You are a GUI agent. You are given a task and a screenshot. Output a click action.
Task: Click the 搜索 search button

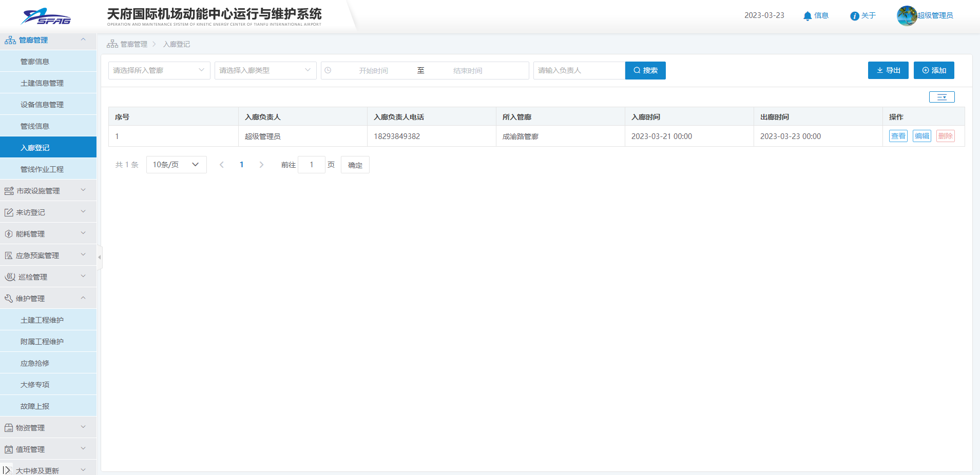click(645, 70)
